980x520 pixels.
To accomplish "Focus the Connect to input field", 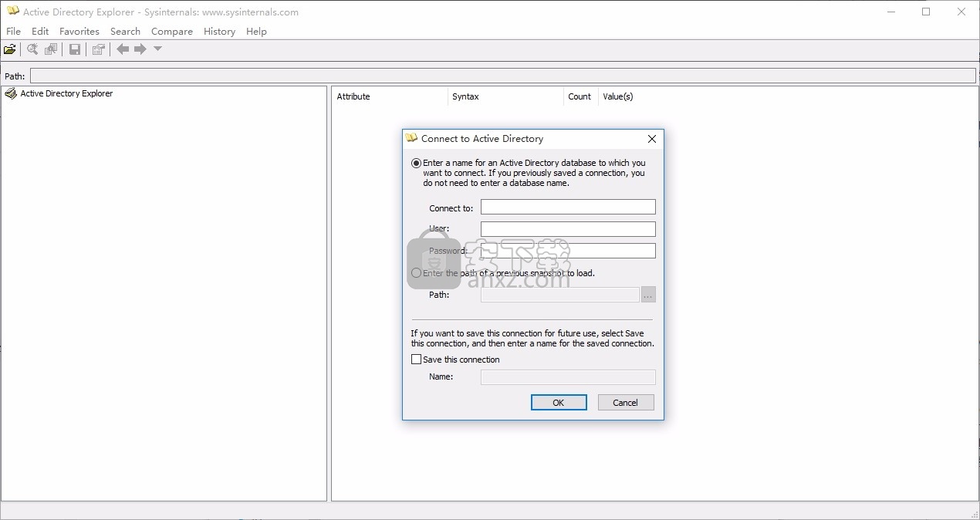I will [x=568, y=207].
